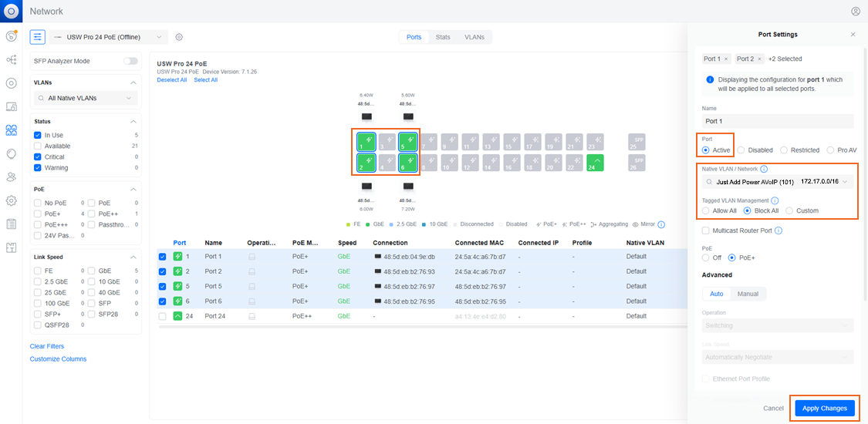
Task: Switch to the Ports tab
Action: (x=414, y=37)
